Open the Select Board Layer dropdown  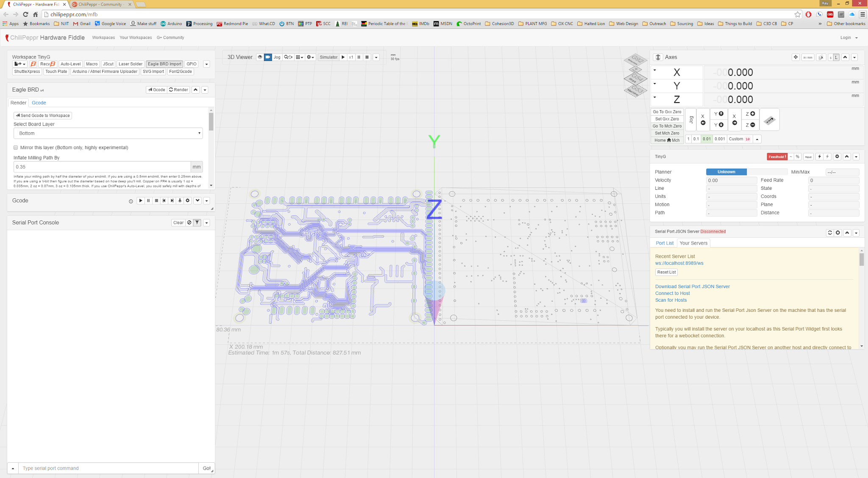click(108, 133)
